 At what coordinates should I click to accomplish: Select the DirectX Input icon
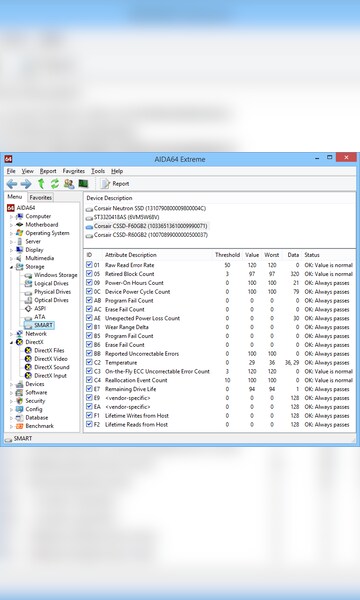(x=28, y=376)
